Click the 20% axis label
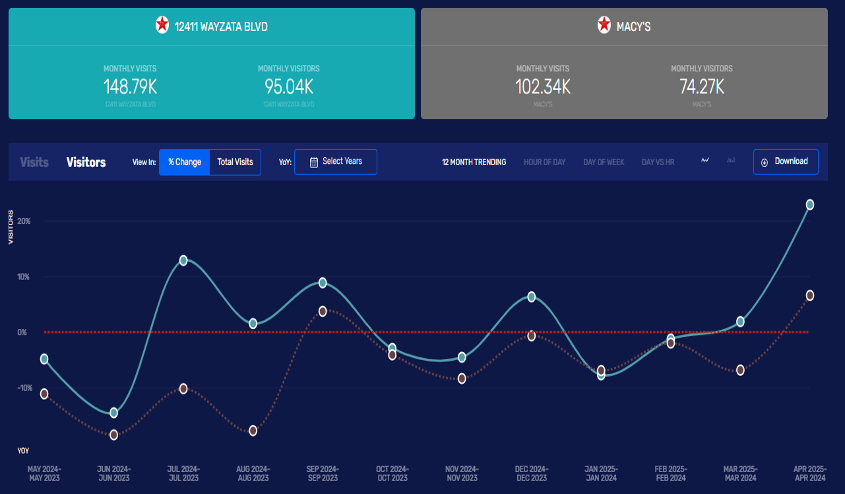Image resolution: width=845 pixels, height=494 pixels. coord(24,221)
